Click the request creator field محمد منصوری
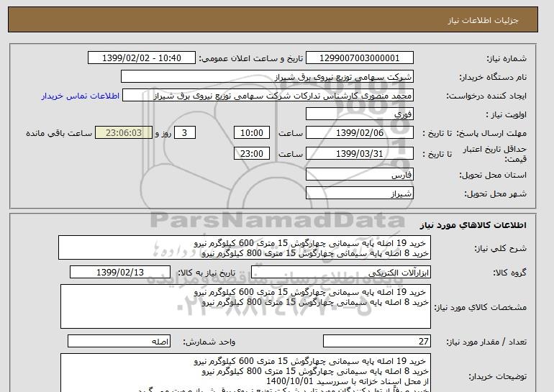The image size is (554, 392). click(x=268, y=96)
